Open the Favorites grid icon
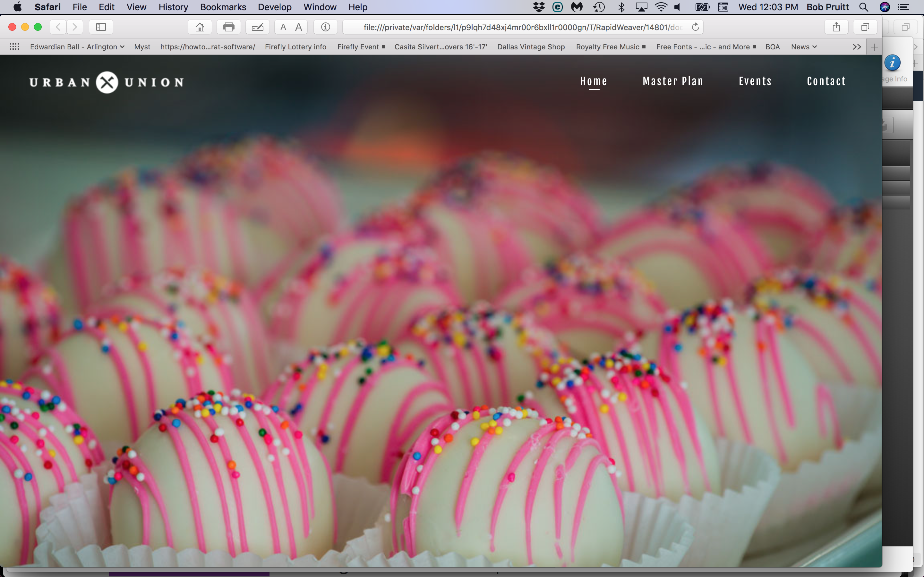 14,46
